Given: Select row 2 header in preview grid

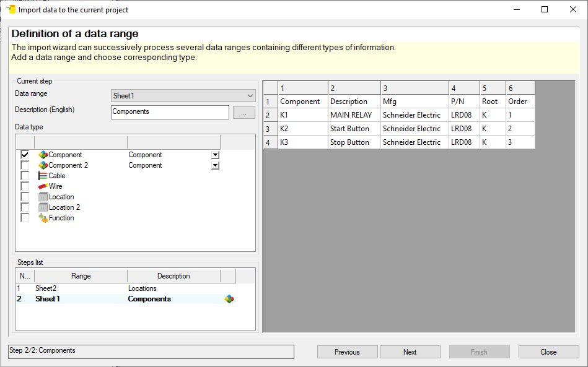Looking at the screenshot, I should [271, 115].
